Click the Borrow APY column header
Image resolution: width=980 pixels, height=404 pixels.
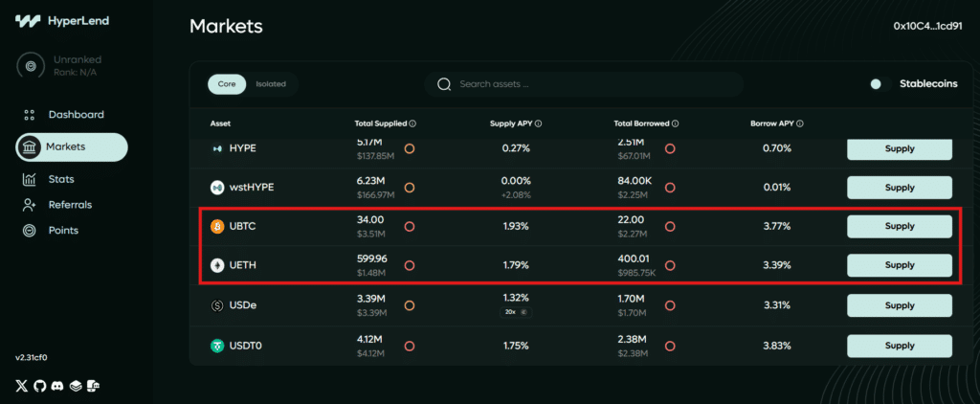click(772, 123)
